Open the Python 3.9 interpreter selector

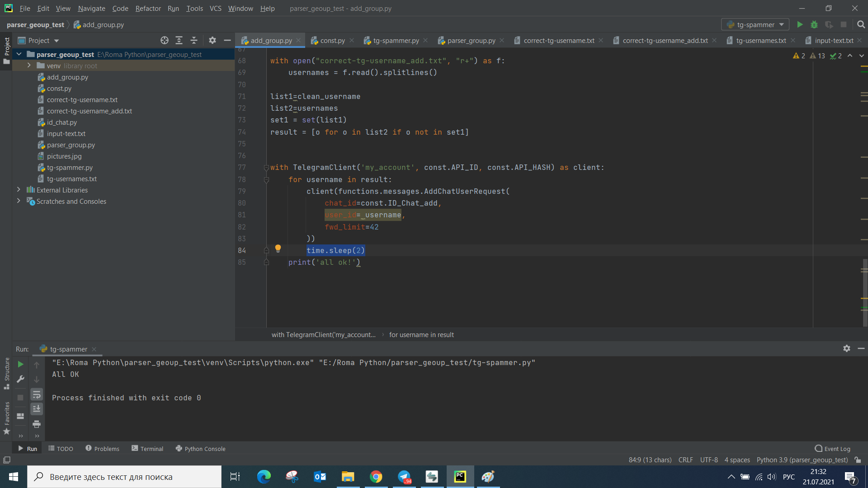coord(802,460)
